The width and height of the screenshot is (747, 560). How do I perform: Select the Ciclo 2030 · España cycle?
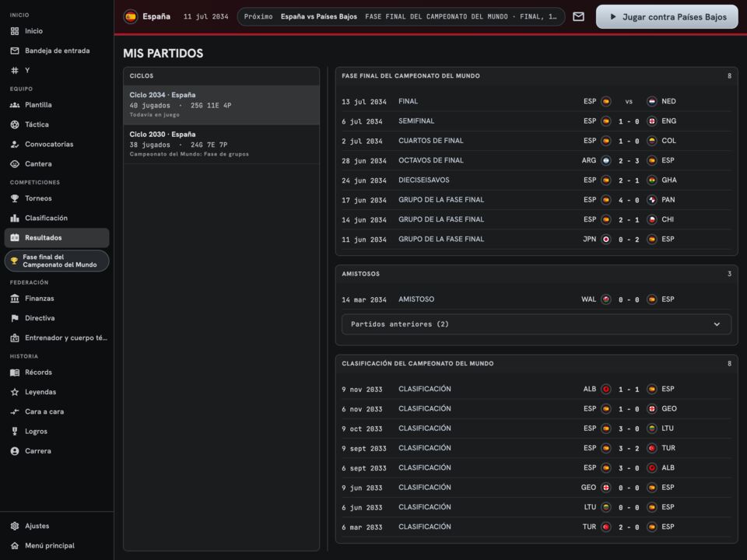tap(222, 145)
